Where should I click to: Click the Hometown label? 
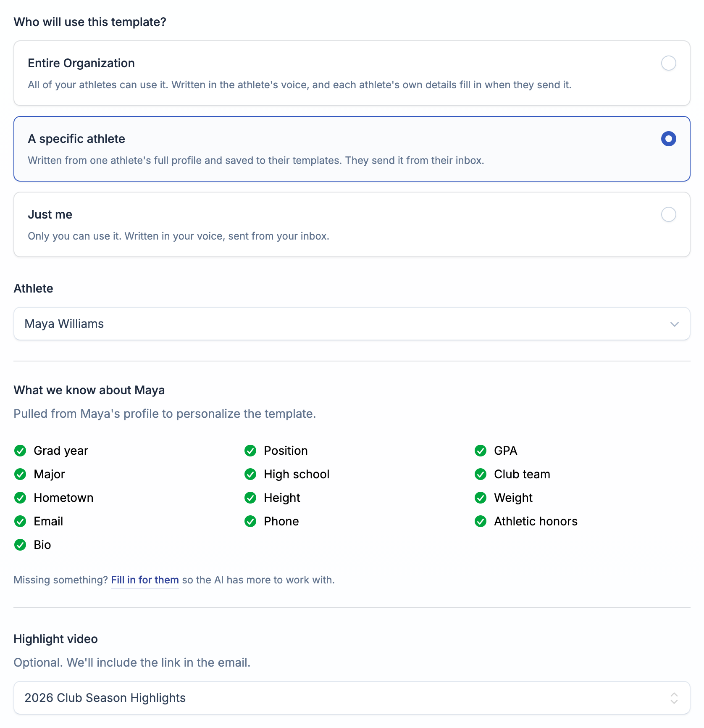click(x=63, y=498)
